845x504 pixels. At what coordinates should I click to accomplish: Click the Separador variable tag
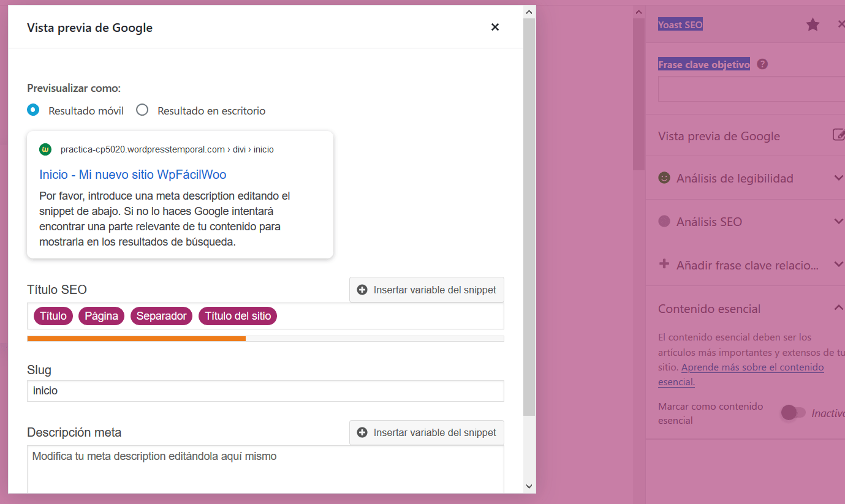pos(162,316)
